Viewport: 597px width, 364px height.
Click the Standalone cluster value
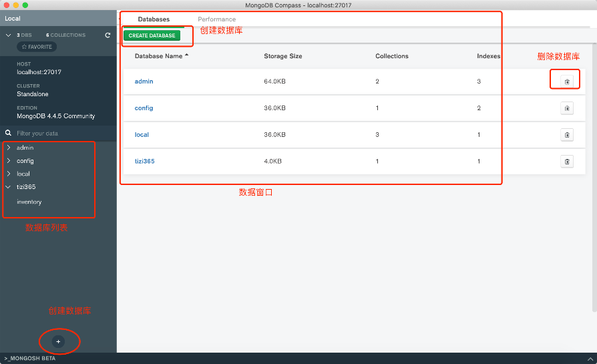coord(32,94)
